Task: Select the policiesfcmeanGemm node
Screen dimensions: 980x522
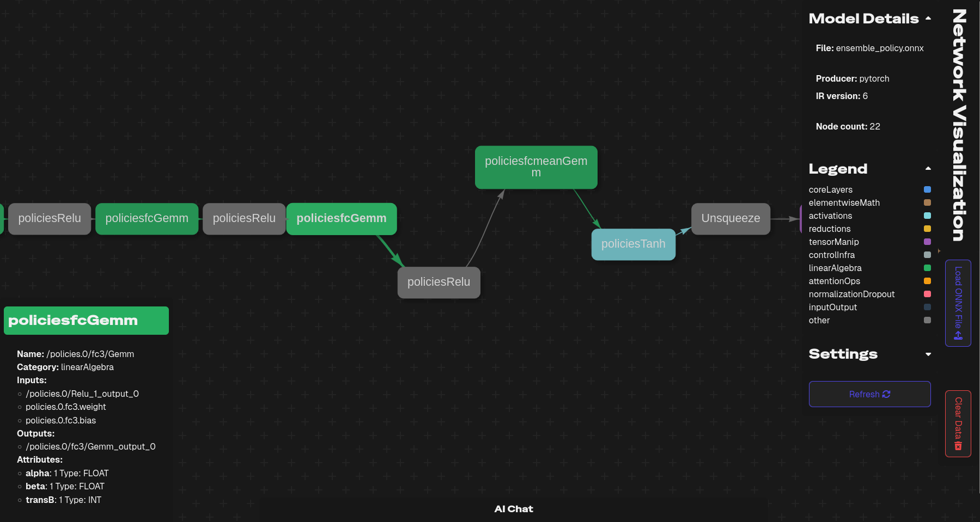Action: pos(536,167)
